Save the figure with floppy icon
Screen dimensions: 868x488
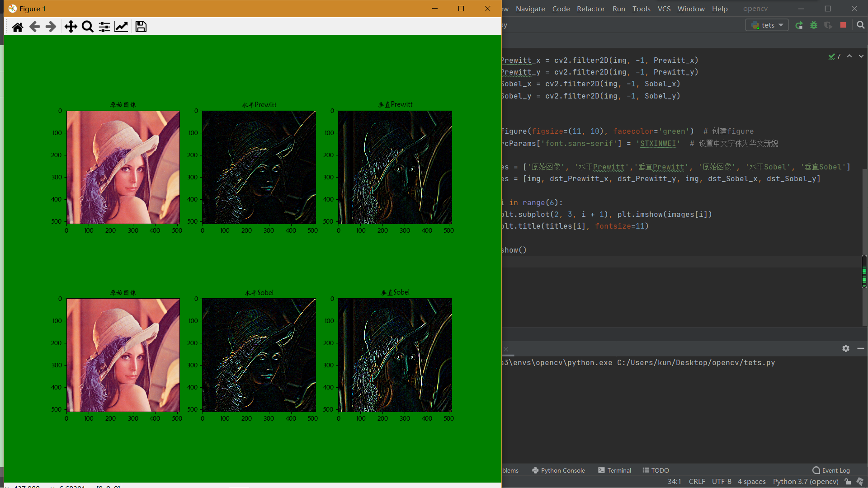[141, 27]
